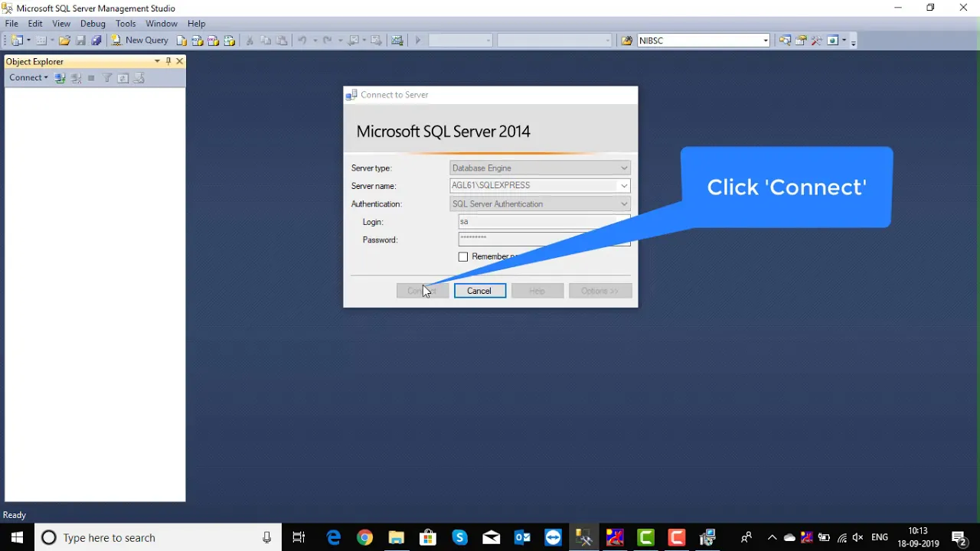The image size is (980, 551).
Task: Click the Login input field
Action: [x=544, y=222]
